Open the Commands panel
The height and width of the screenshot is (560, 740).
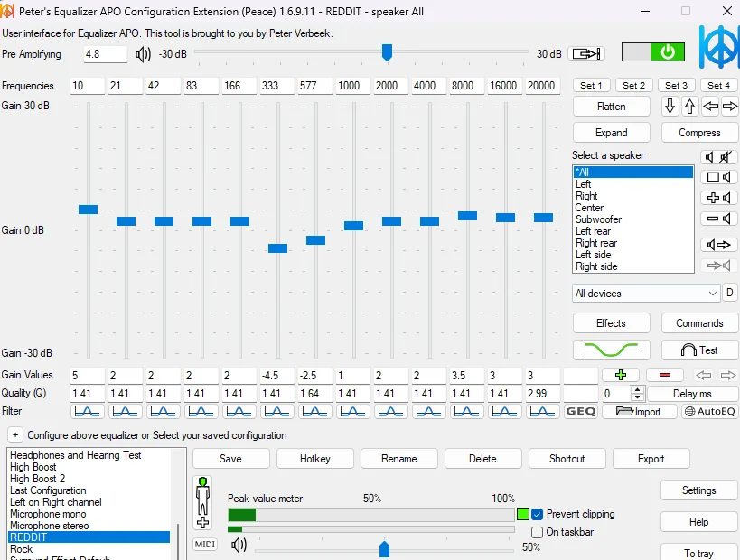699,323
